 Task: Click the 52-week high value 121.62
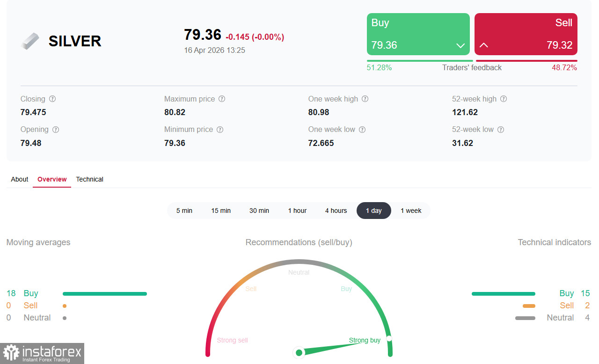[465, 112]
